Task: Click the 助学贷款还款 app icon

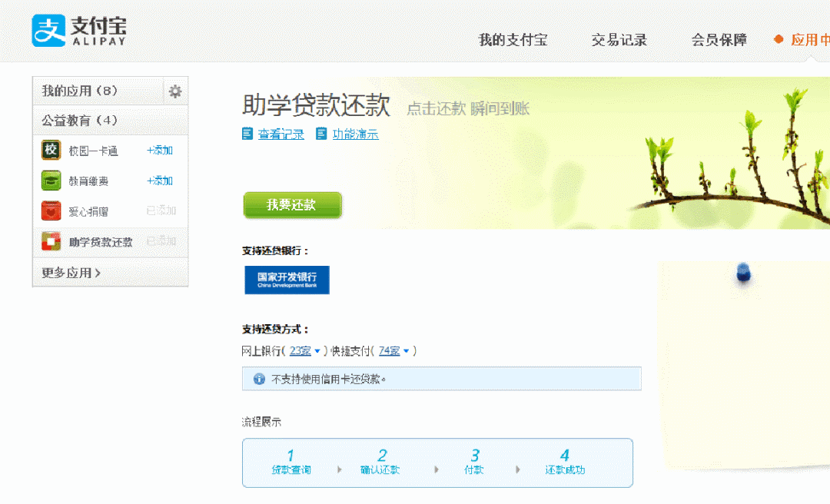Action: [x=51, y=241]
